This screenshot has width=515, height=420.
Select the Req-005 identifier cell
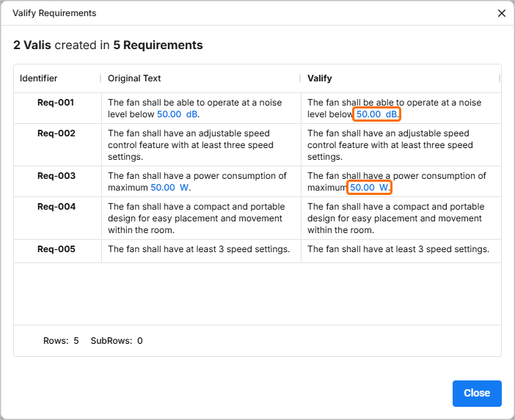(x=56, y=249)
